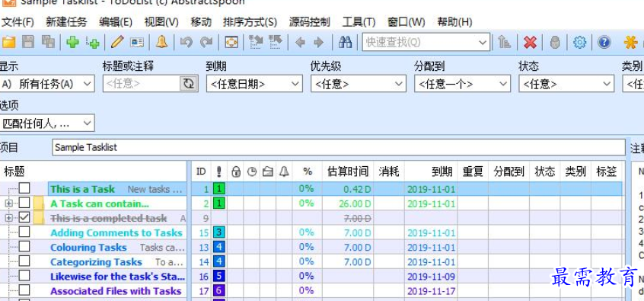Tick checkbox for 'A Task can contain...'

pos(24,203)
